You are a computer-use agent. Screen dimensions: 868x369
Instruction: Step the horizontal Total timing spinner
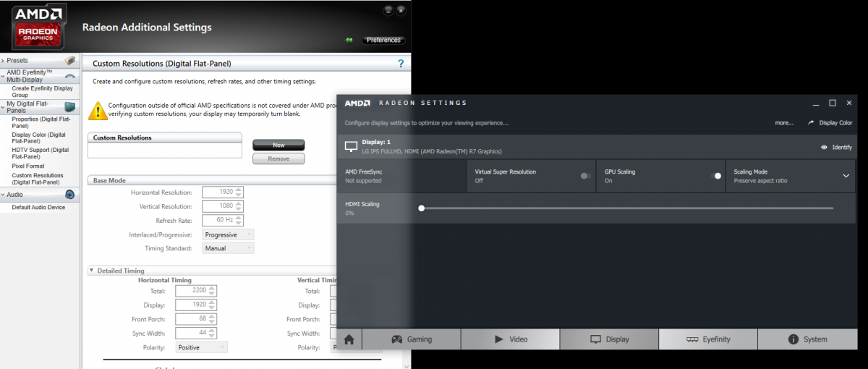coord(213,291)
